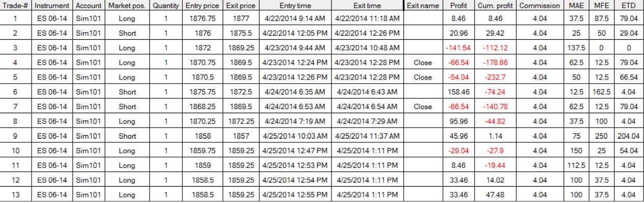Viewport: 644px width, 203px height.
Task: Click the Close exit name in trade 7
Action: point(423,107)
